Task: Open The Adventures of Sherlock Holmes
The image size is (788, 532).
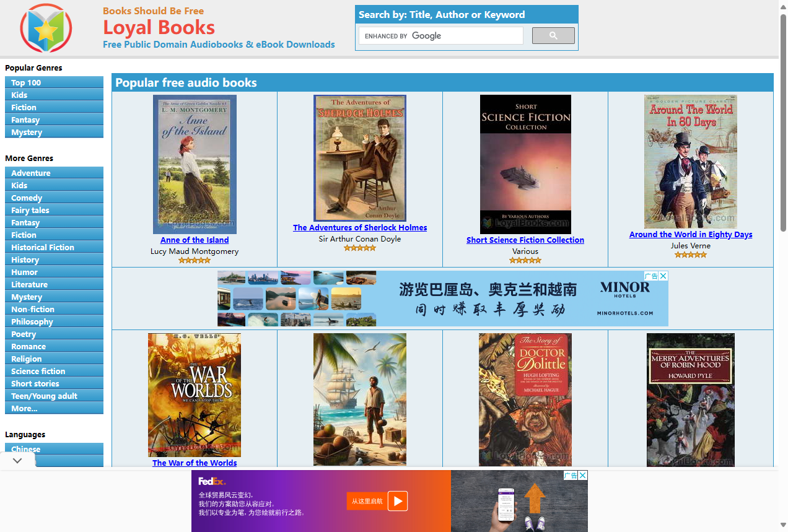Action: (x=360, y=227)
